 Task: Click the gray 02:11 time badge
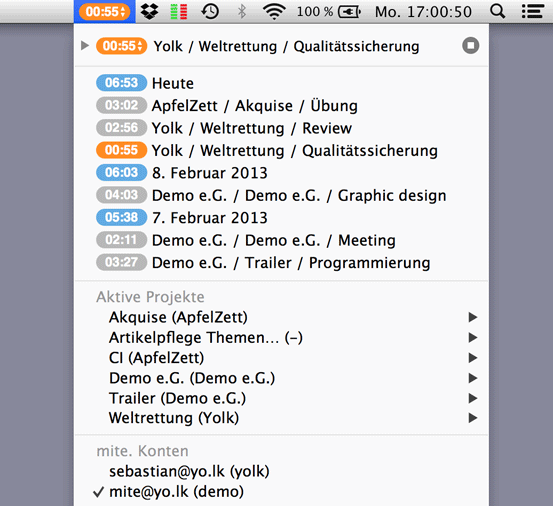point(121,239)
